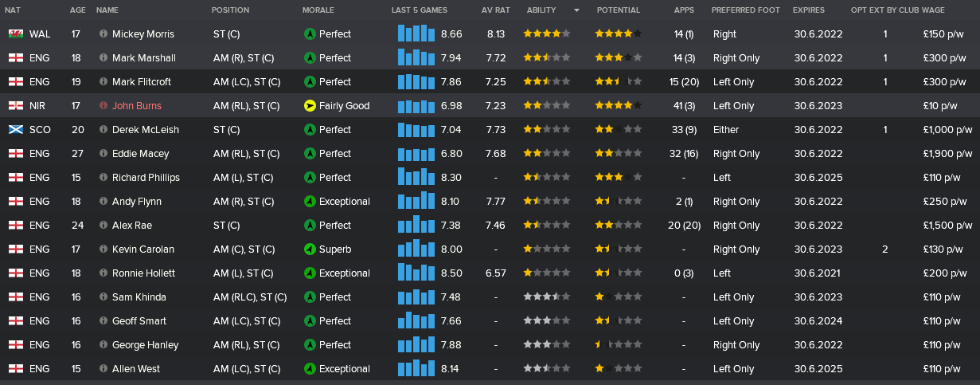The height and width of the screenshot is (385, 980).
Task: Click the Morale column header
Action: 318,10
